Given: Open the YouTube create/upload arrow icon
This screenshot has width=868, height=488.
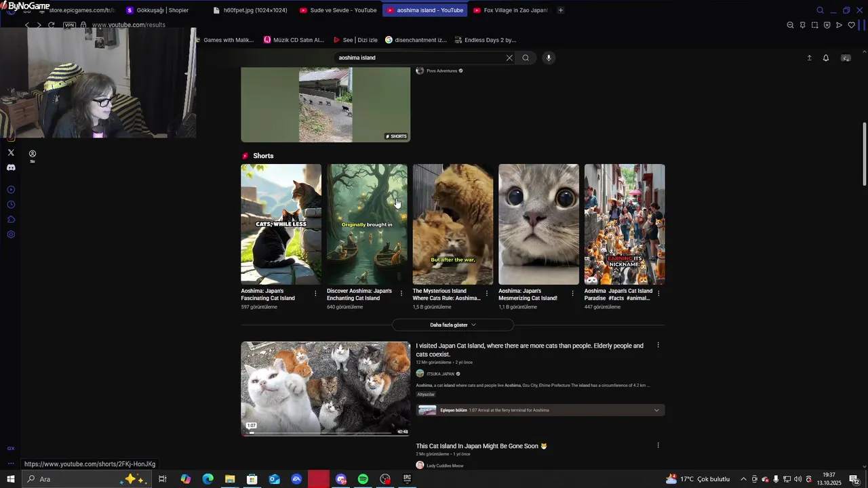Looking at the screenshot, I should click(x=809, y=58).
